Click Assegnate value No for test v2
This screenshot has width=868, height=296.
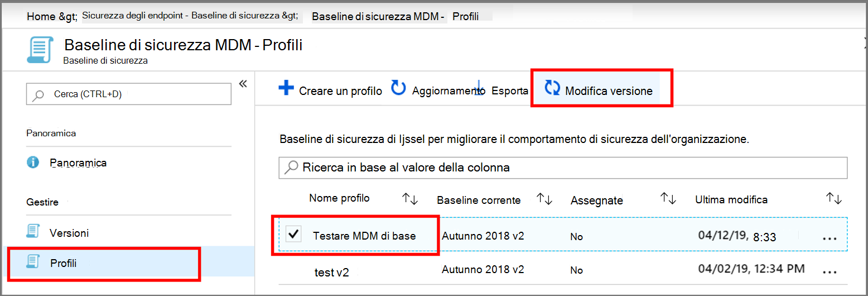[576, 270]
